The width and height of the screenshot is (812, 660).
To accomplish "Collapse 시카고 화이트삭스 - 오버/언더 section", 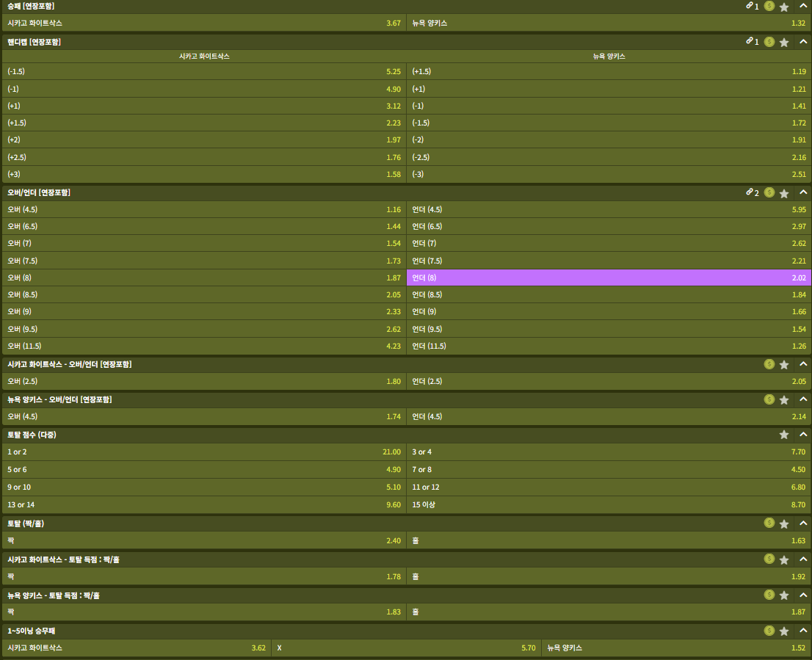I will tap(803, 364).
